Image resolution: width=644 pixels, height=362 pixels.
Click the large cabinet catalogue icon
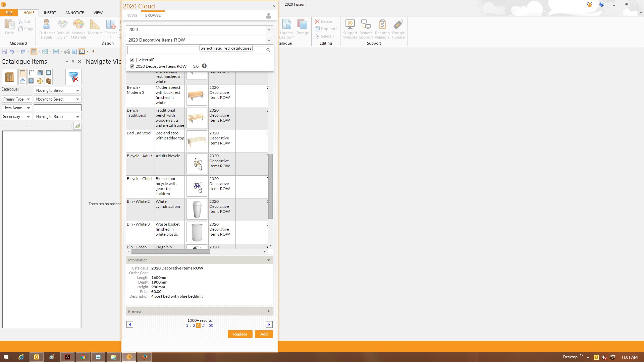tap(10, 77)
